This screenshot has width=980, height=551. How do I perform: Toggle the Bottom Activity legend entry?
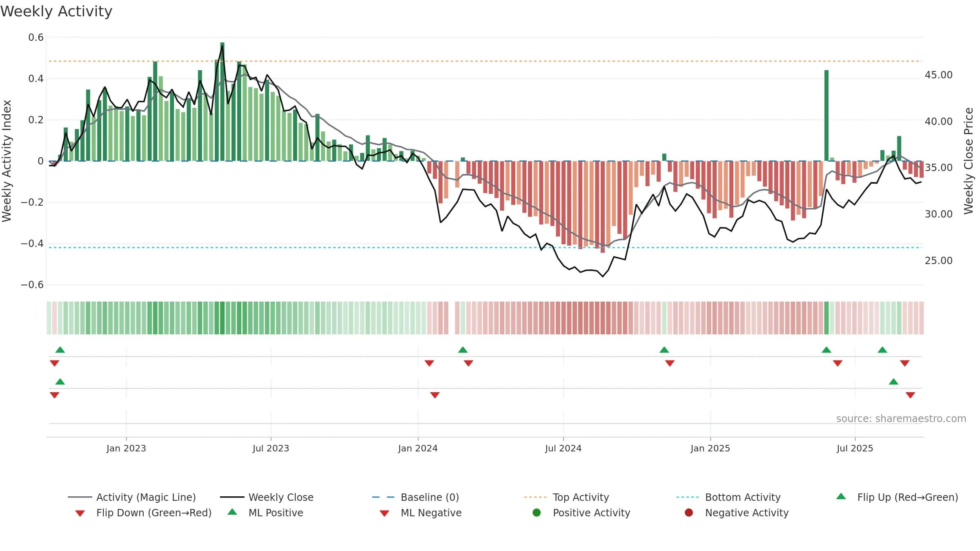click(x=728, y=497)
